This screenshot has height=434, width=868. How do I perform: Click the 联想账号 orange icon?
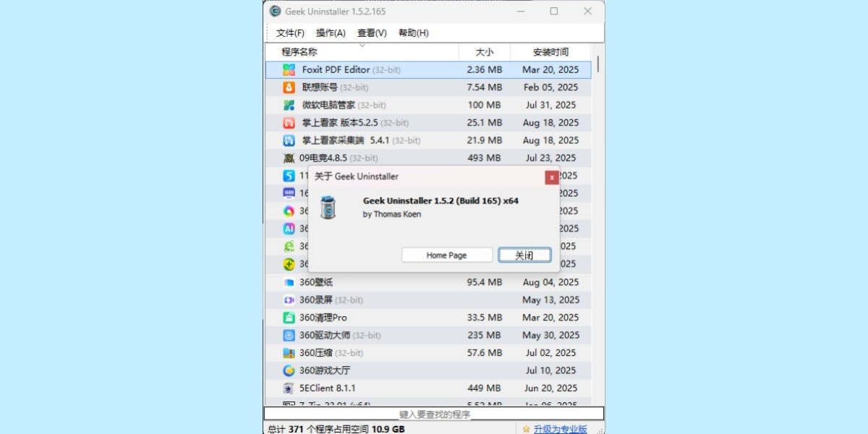[x=289, y=88]
